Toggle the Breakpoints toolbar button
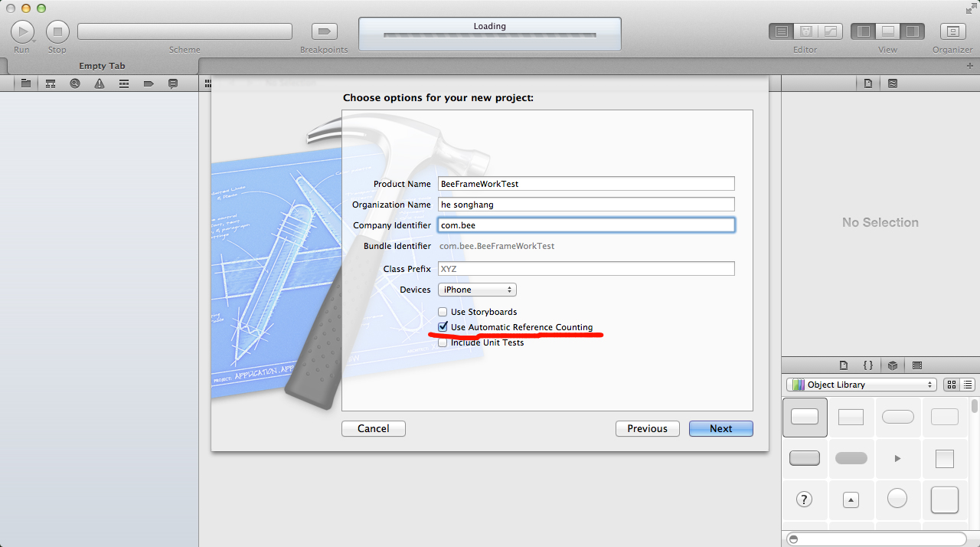The image size is (980, 547). click(x=325, y=31)
